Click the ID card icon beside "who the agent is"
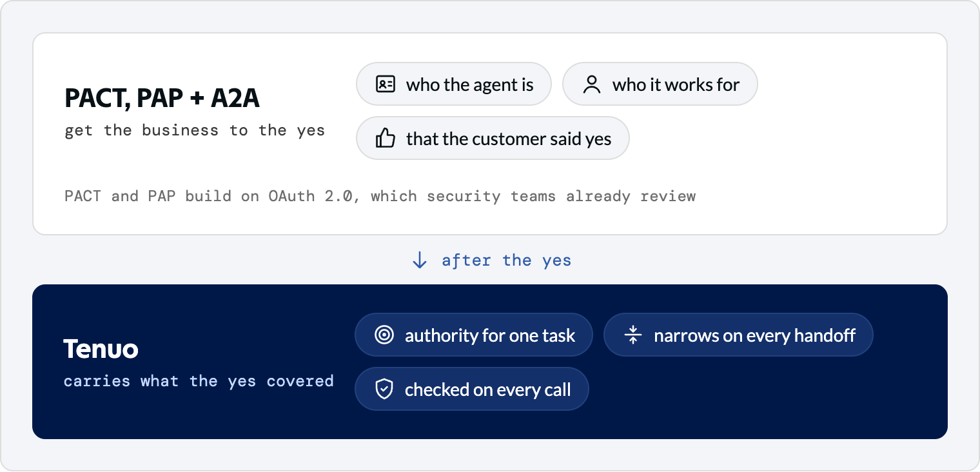The image size is (980, 472). [385, 84]
